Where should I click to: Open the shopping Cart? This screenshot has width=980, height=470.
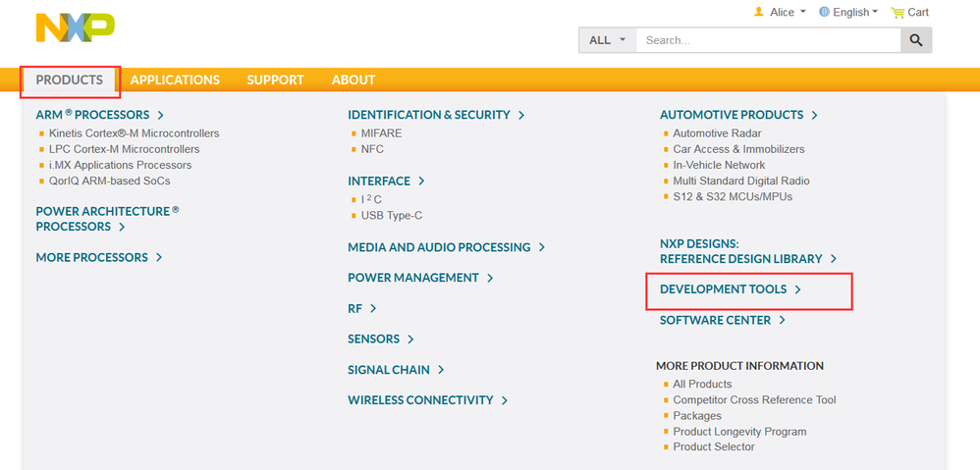pyautogui.click(x=909, y=12)
